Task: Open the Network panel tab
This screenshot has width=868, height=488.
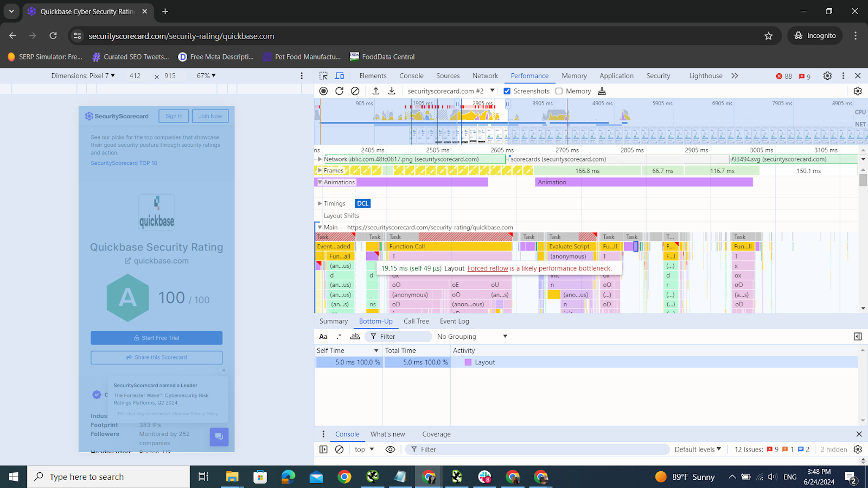Action: (x=485, y=76)
